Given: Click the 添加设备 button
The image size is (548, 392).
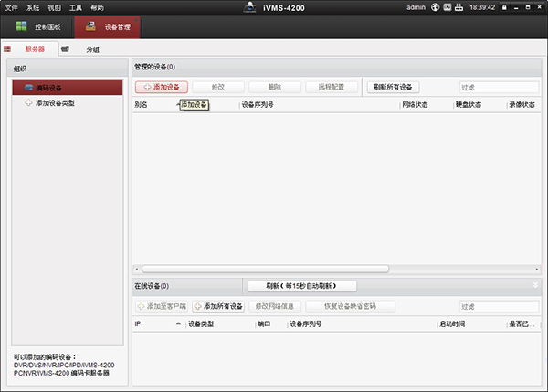Looking at the screenshot, I should (x=162, y=87).
